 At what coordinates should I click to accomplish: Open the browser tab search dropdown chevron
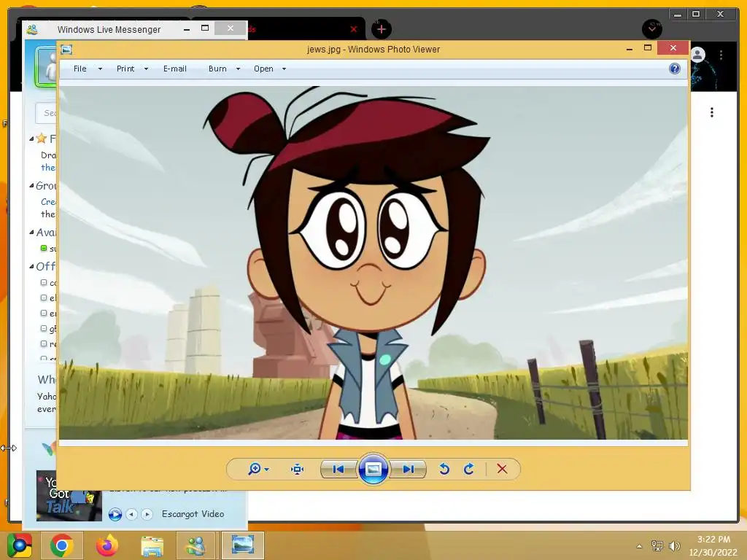pos(651,29)
